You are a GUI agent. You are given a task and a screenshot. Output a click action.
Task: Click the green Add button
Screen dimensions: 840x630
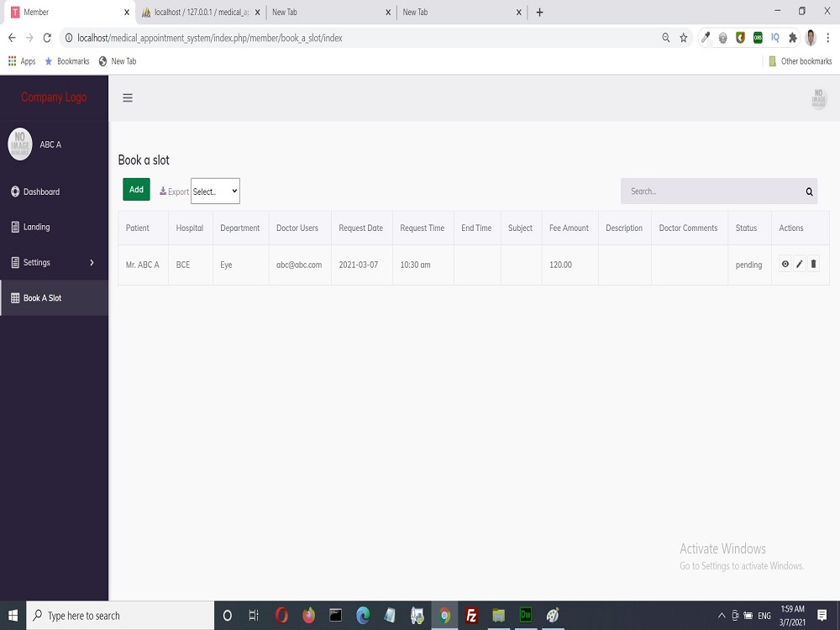(x=136, y=189)
